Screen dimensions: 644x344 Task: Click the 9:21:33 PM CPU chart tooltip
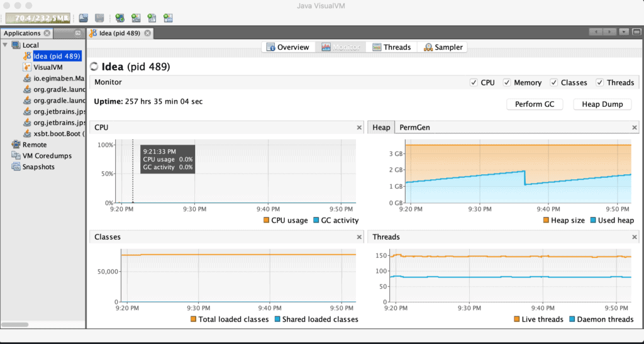coord(167,159)
